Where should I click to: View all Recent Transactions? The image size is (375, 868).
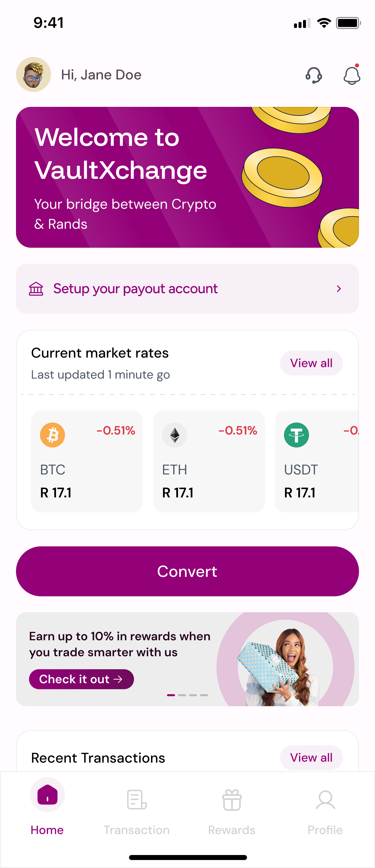[x=311, y=757]
